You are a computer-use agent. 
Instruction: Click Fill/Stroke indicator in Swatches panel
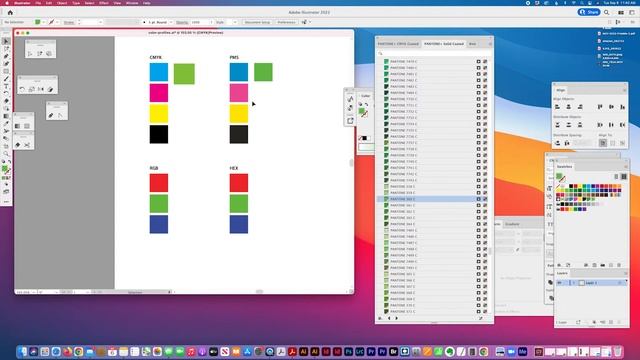tap(560, 178)
